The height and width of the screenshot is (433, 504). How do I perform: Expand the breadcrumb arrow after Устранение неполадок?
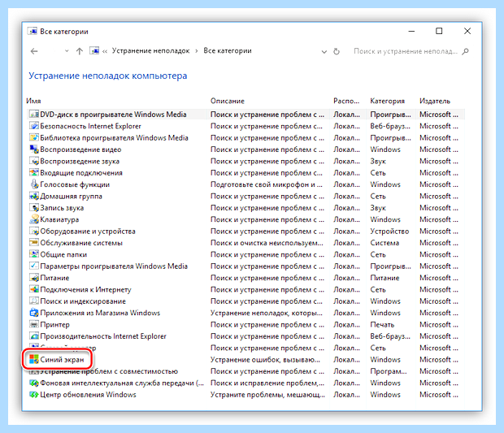pos(197,51)
